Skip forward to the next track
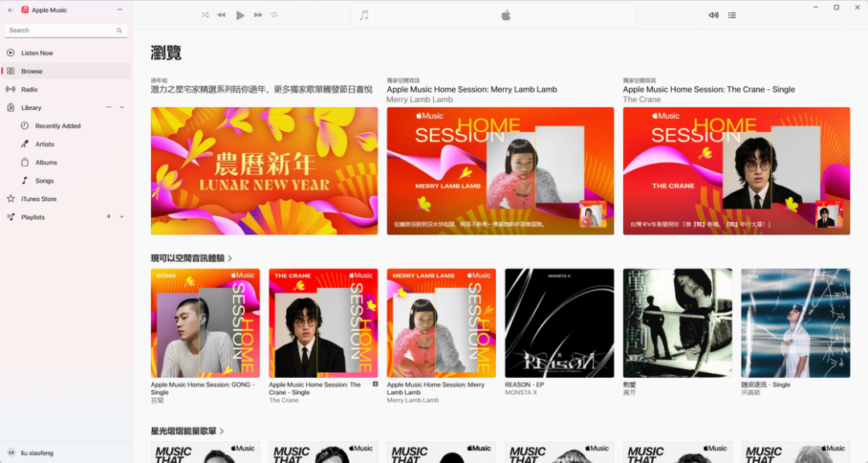Viewport: 868px width, 463px height. 256,14
